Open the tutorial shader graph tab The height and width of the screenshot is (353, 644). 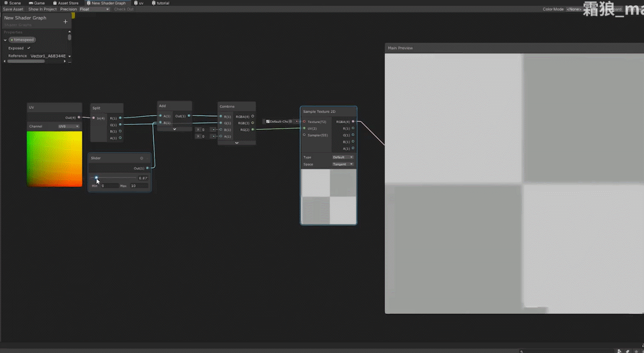[161, 3]
